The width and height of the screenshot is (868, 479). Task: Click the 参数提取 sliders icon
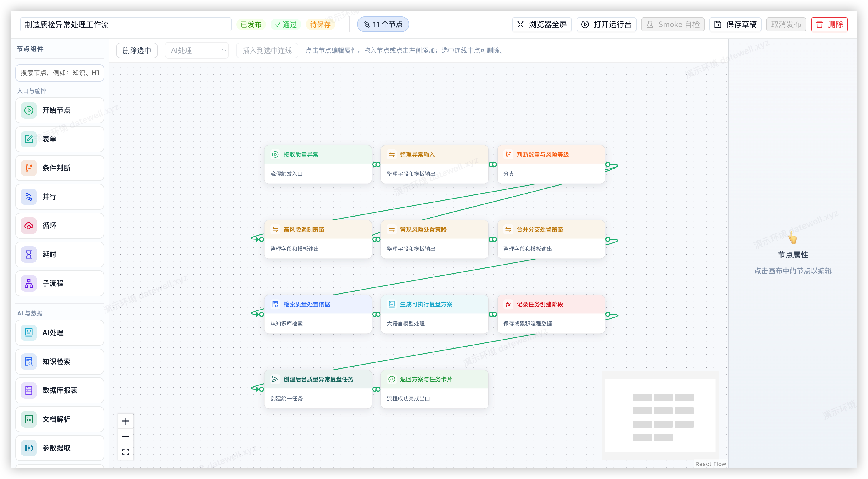point(29,448)
